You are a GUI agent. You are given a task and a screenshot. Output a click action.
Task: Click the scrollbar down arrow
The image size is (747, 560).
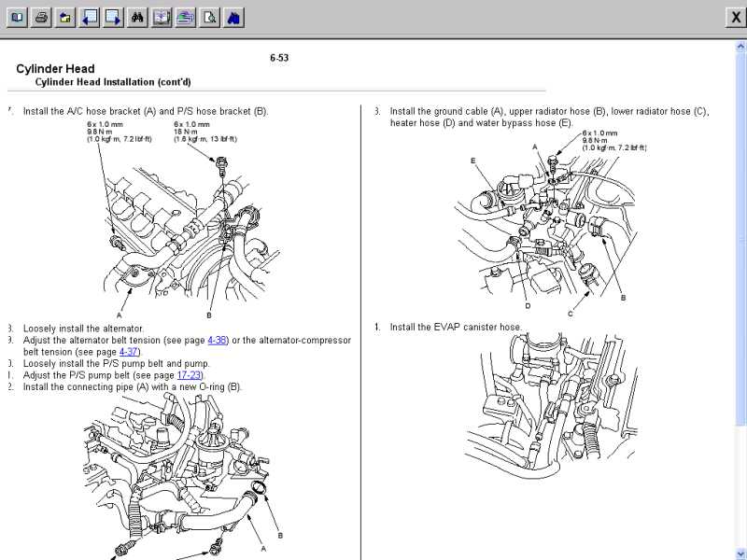[x=740, y=554]
